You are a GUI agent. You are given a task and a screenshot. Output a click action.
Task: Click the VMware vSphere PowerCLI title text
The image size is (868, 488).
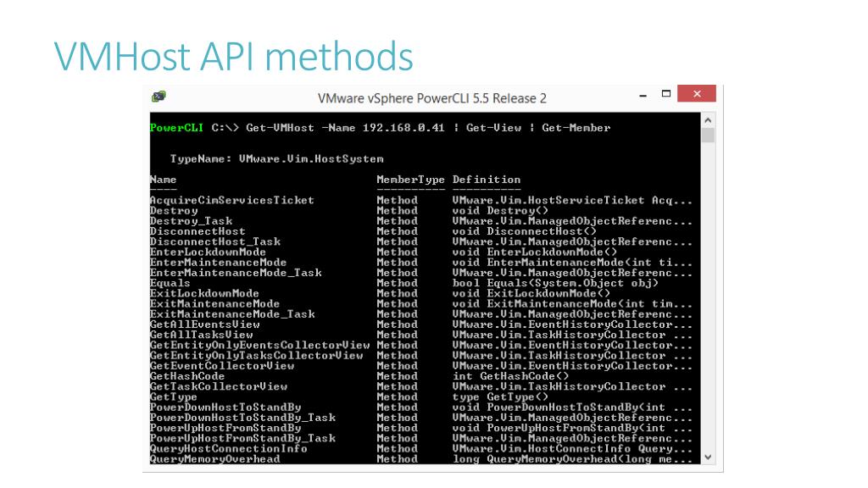431,98
